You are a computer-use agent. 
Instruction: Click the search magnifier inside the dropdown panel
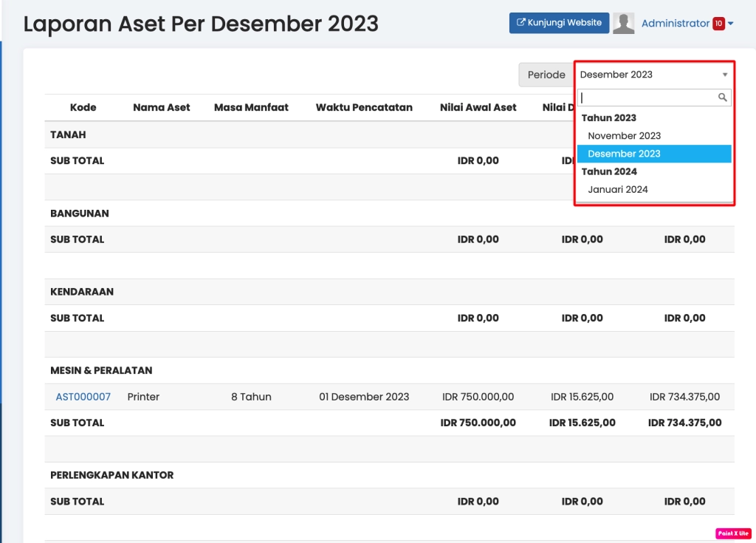click(x=723, y=97)
